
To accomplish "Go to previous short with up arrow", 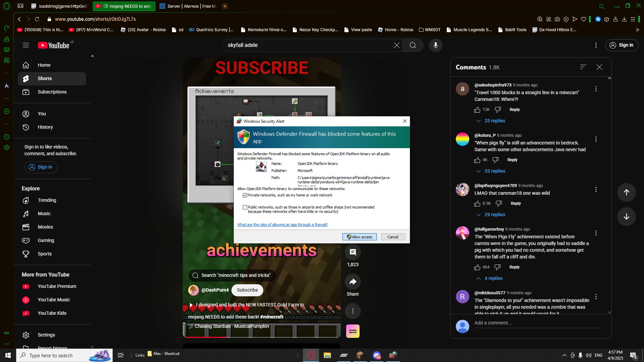I will [x=627, y=192].
